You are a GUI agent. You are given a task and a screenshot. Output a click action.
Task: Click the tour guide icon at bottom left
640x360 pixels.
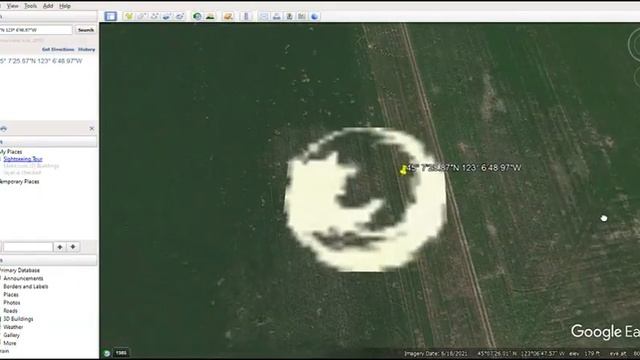(107, 353)
